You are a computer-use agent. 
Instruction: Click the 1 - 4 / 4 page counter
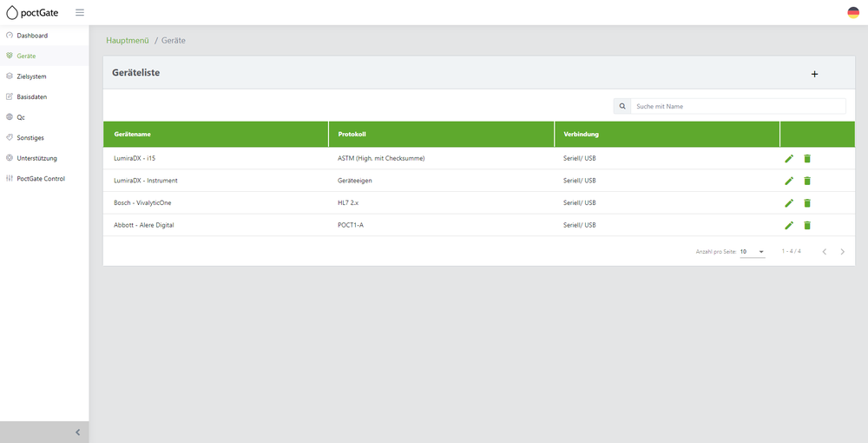(x=791, y=251)
